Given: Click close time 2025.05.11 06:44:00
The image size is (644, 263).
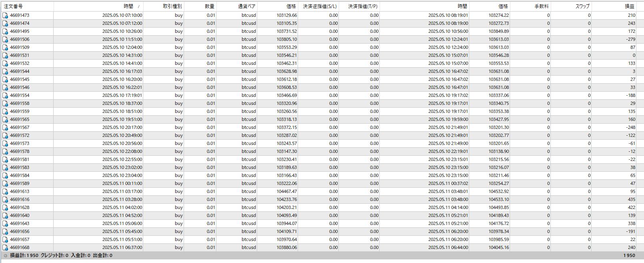Looking at the screenshot, I should (x=448, y=247).
